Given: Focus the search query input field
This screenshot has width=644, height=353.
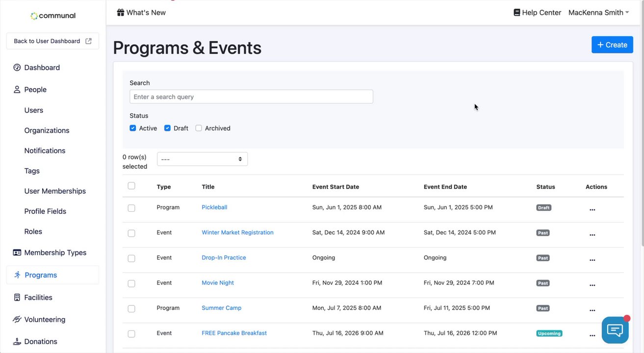Looking at the screenshot, I should 251,97.
